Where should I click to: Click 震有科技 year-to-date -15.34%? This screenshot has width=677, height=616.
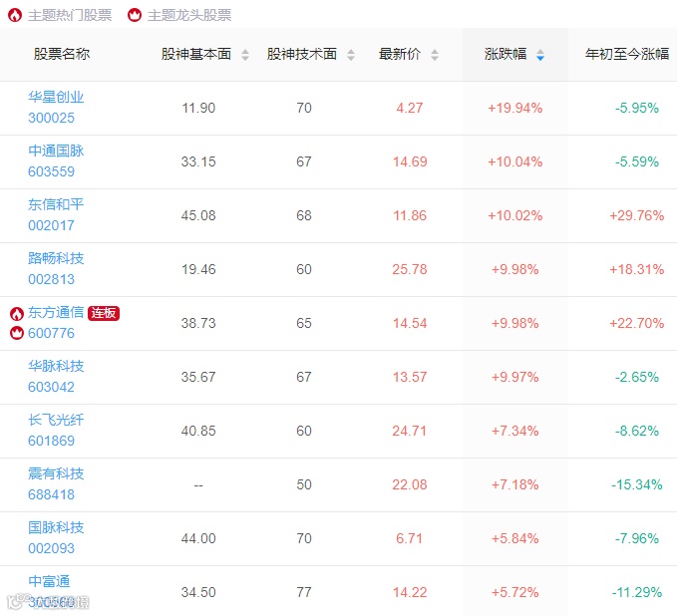[x=637, y=484]
